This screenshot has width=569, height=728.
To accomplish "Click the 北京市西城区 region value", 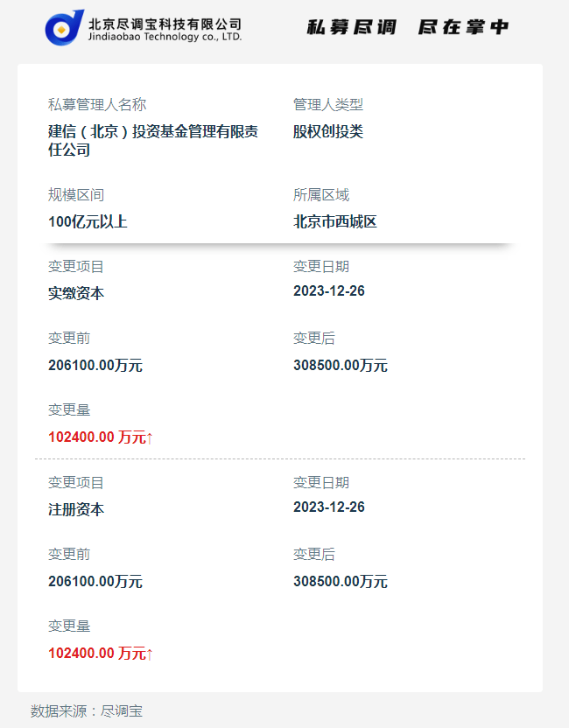I will (x=335, y=221).
